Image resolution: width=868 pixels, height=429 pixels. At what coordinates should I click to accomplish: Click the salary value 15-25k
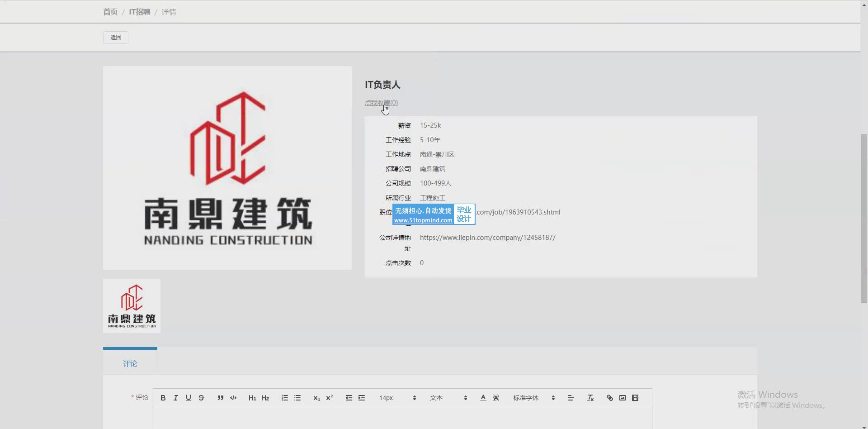(x=430, y=125)
